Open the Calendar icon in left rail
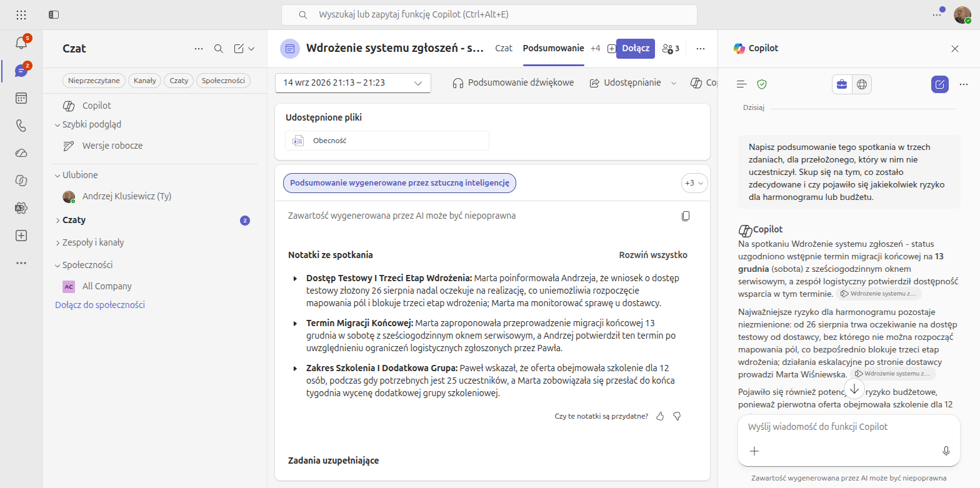Image resolution: width=980 pixels, height=488 pixels. coord(21,98)
